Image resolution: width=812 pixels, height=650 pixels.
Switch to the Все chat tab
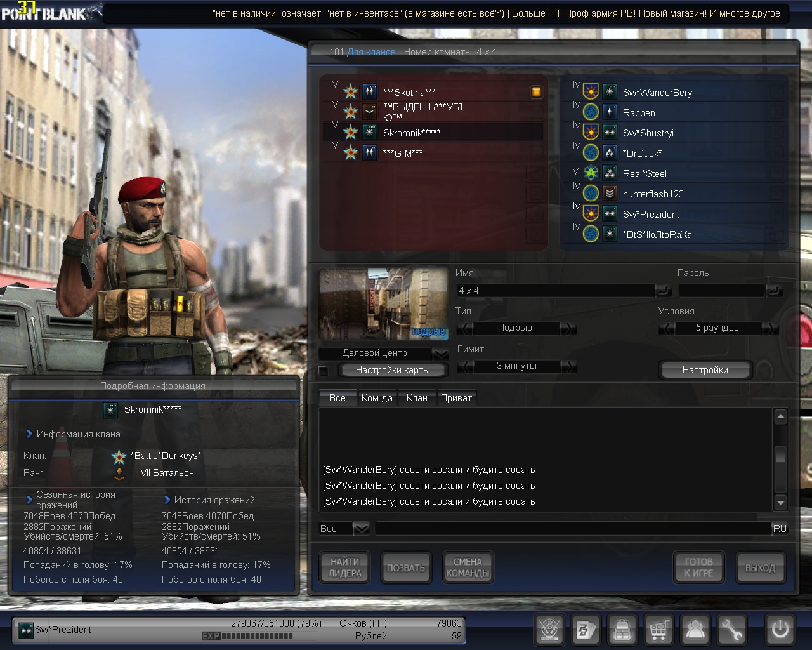(x=337, y=398)
